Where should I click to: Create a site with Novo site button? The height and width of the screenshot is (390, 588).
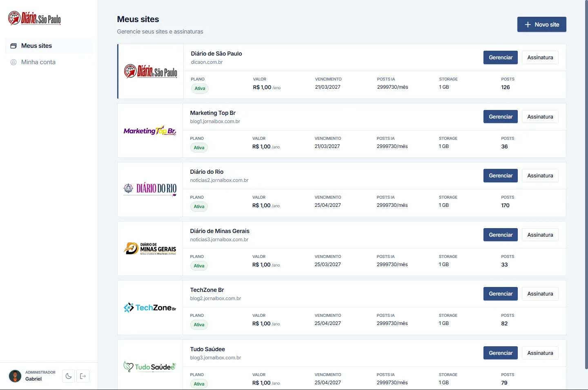pyautogui.click(x=541, y=25)
